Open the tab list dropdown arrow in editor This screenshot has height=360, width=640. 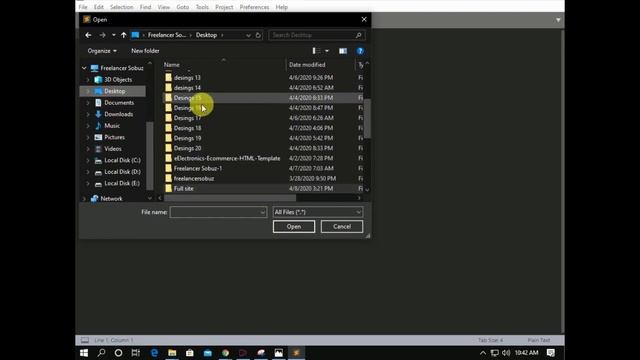point(558,20)
